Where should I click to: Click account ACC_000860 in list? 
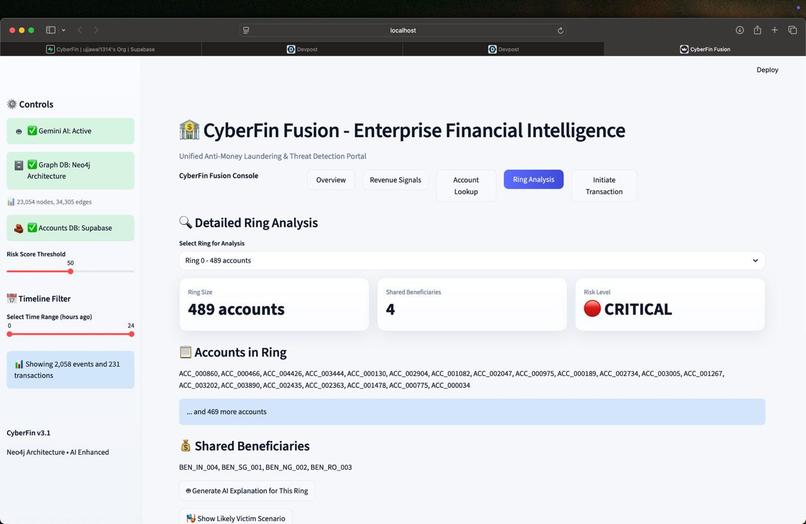[x=198, y=373]
